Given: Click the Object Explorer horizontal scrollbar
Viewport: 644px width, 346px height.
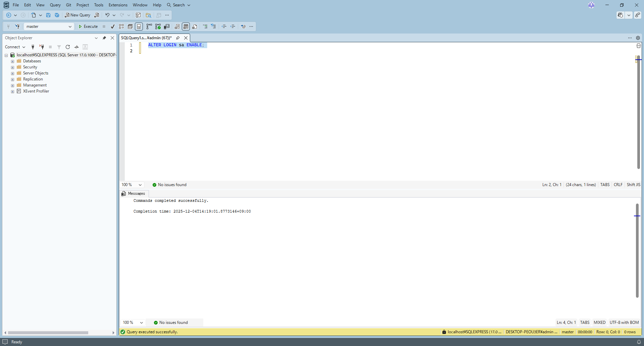Looking at the screenshot, I should click(48, 333).
